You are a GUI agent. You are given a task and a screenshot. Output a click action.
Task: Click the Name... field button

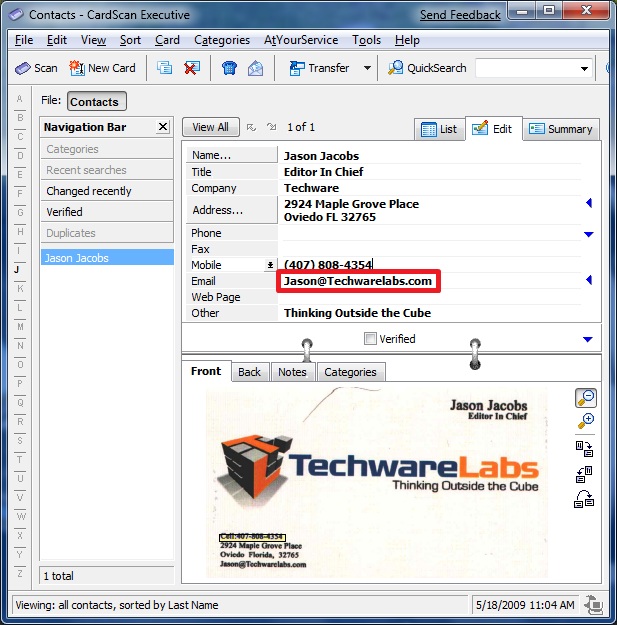(x=232, y=155)
